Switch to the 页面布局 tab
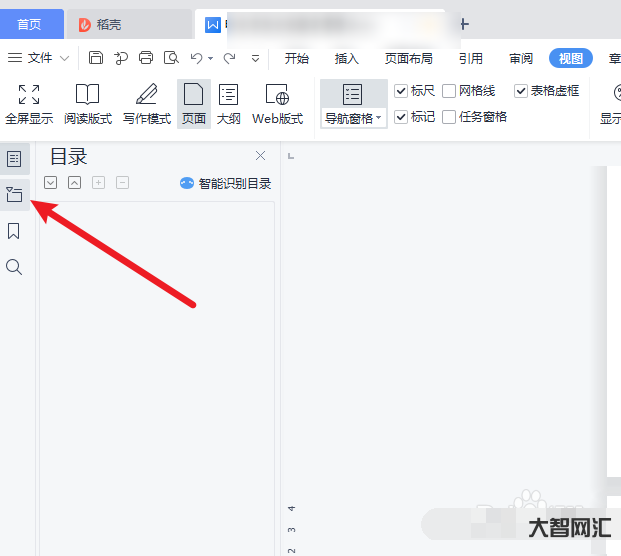621x556 pixels. click(x=408, y=58)
